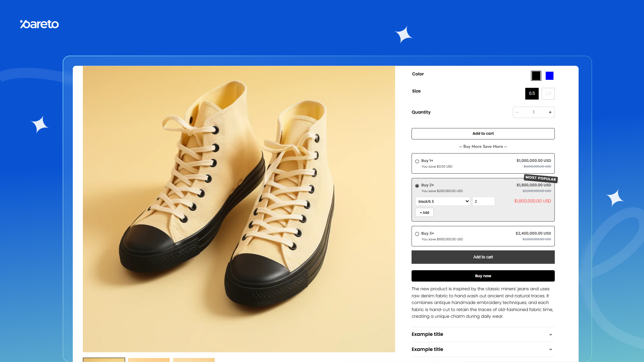
Task: Click the bundle quantity field showing 2
Action: (x=483, y=201)
